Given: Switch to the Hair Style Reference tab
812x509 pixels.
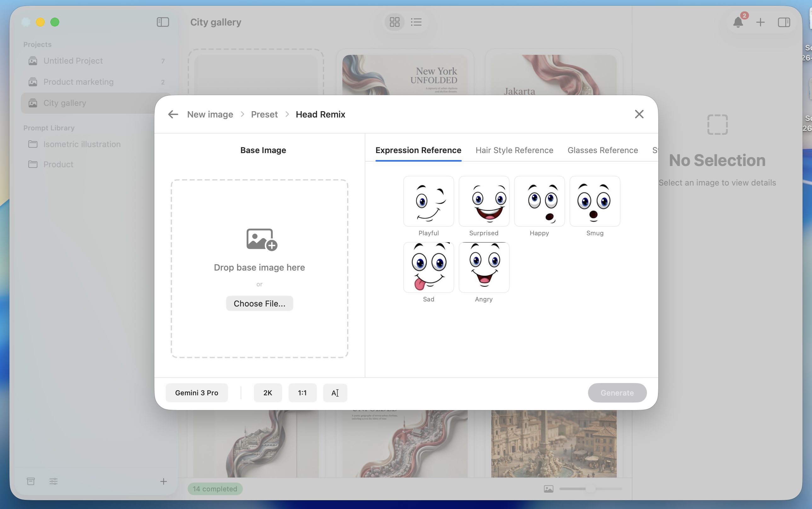Looking at the screenshot, I should 514,150.
